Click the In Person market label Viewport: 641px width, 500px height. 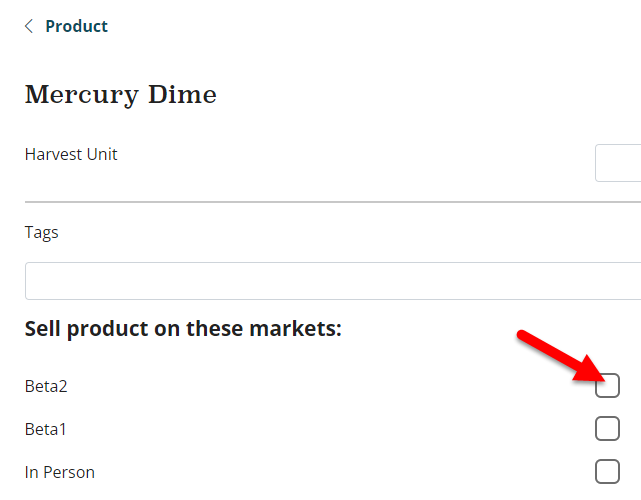(60, 473)
